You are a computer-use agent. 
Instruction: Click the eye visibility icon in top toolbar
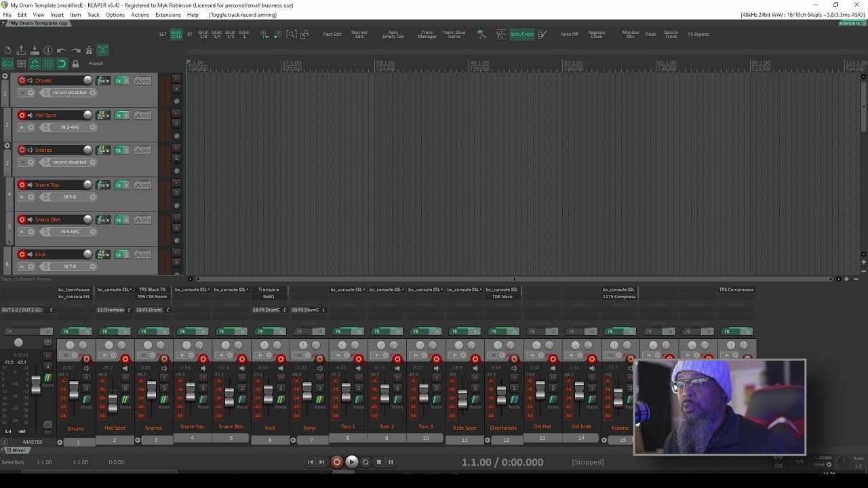(x=480, y=34)
